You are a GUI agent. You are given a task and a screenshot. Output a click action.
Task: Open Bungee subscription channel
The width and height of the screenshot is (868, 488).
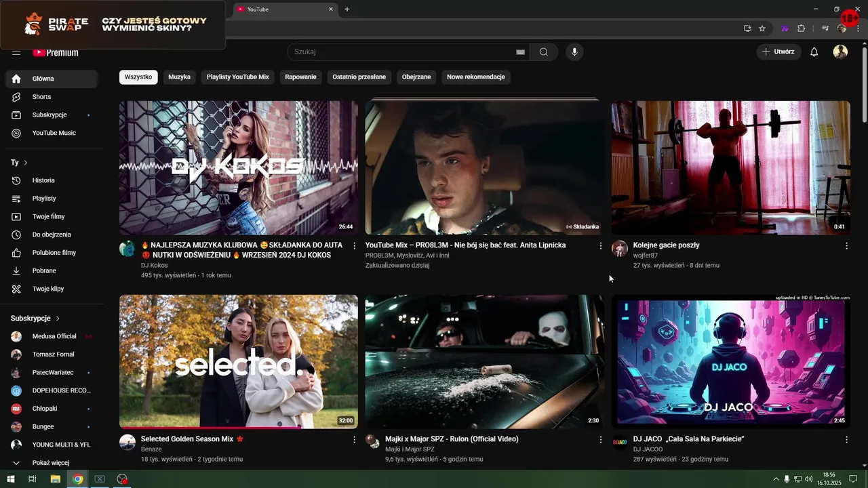coord(52,427)
